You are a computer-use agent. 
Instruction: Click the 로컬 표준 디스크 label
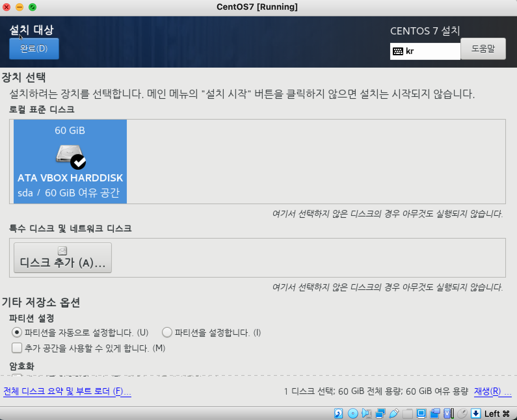coord(42,110)
